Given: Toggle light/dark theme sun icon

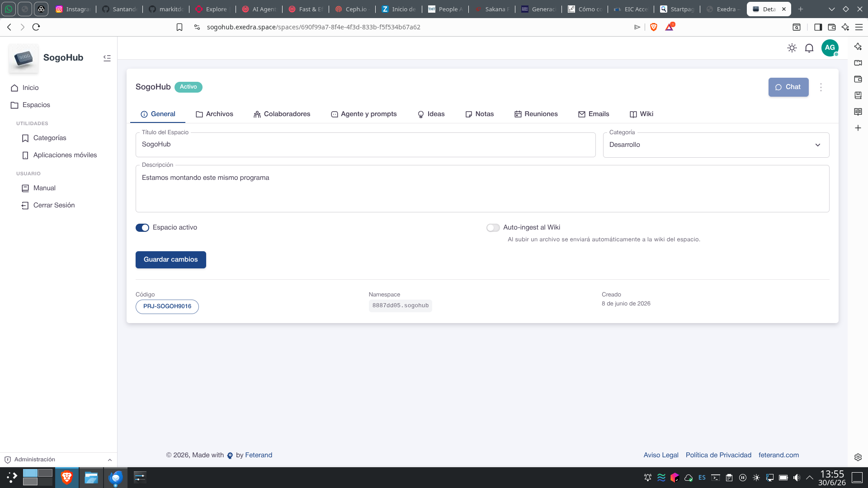Looking at the screenshot, I should click(792, 48).
